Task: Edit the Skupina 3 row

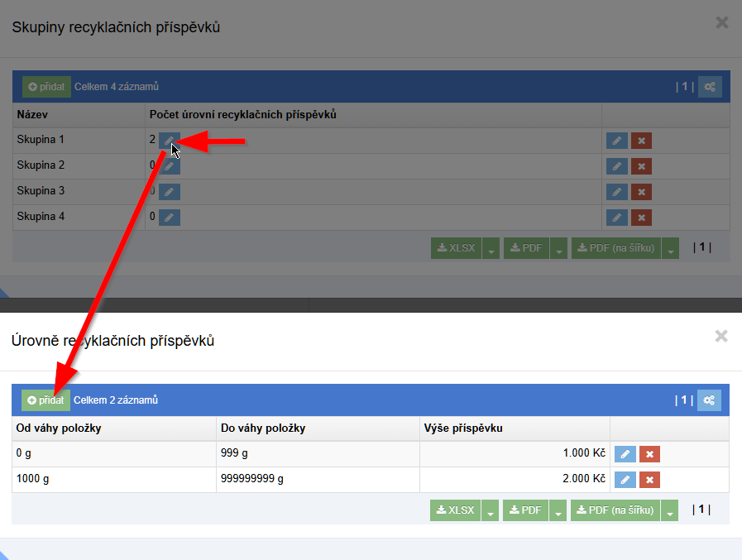Action: pyautogui.click(x=616, y=192)
